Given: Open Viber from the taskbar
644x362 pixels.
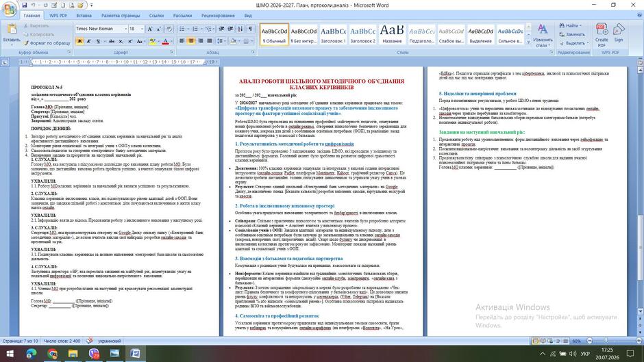Looking at the screenshot, I should click(x=94, y=353).
